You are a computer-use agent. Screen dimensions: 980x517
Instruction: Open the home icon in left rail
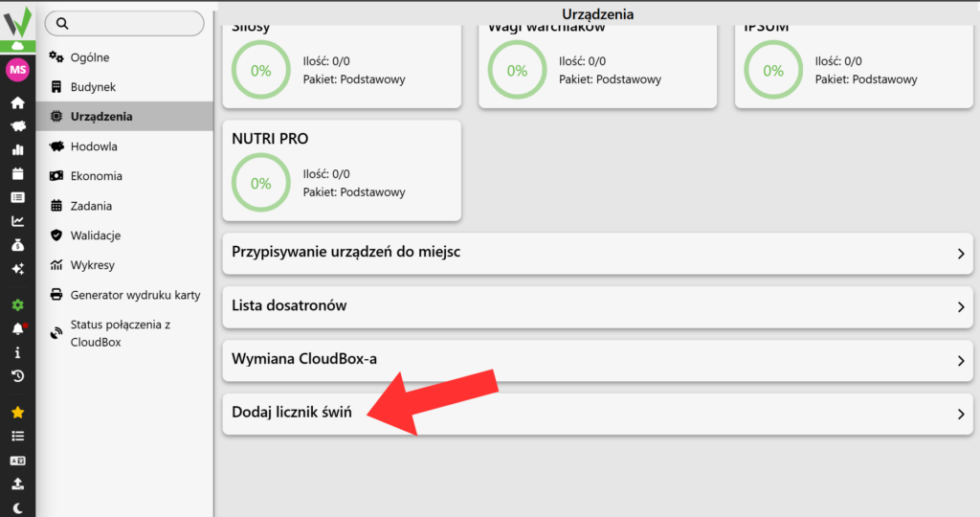(x=17, y=102)
